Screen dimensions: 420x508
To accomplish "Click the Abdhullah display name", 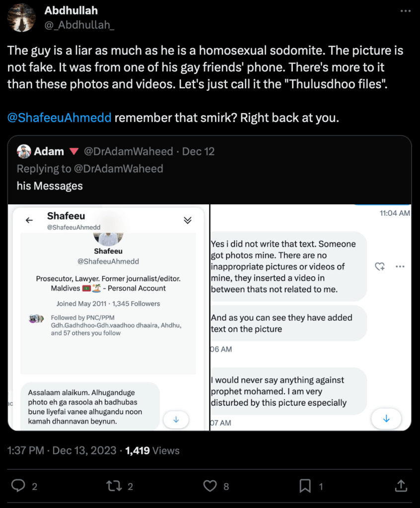I will point(71,10).
